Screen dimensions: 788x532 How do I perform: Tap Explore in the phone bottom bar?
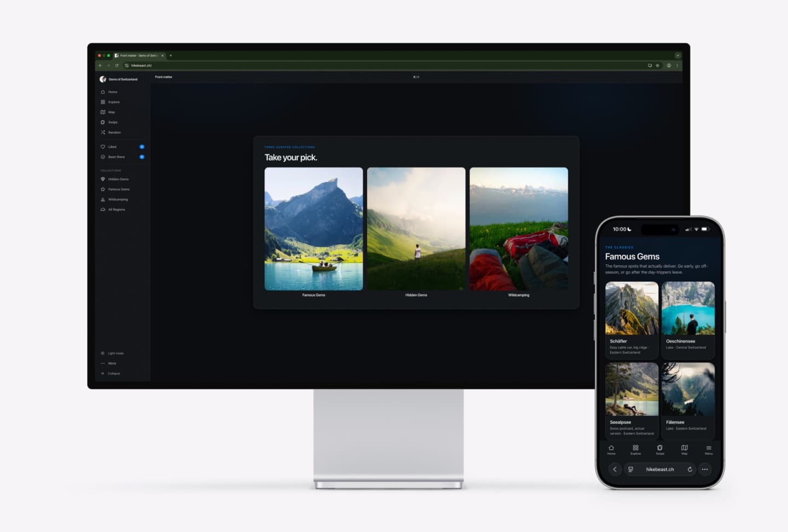tap(635, 450)
